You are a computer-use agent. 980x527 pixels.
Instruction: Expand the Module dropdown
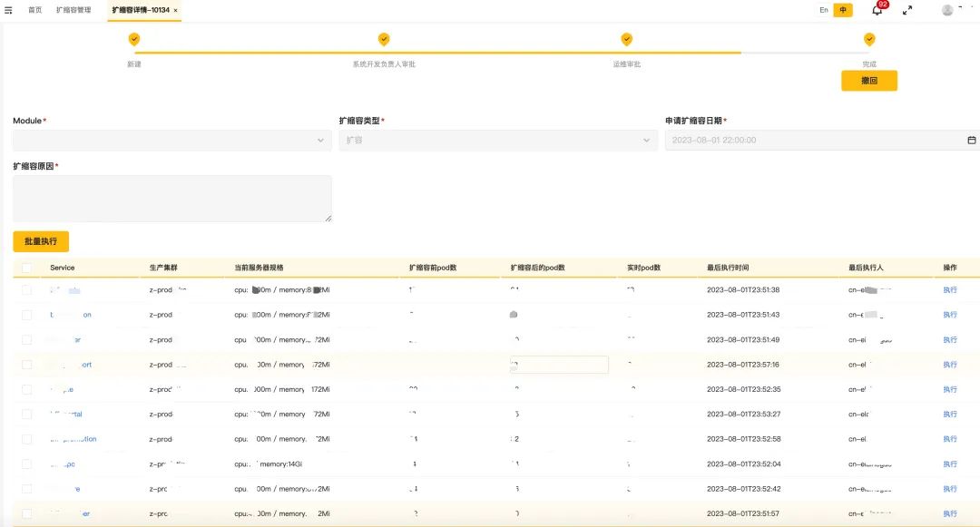171,141
